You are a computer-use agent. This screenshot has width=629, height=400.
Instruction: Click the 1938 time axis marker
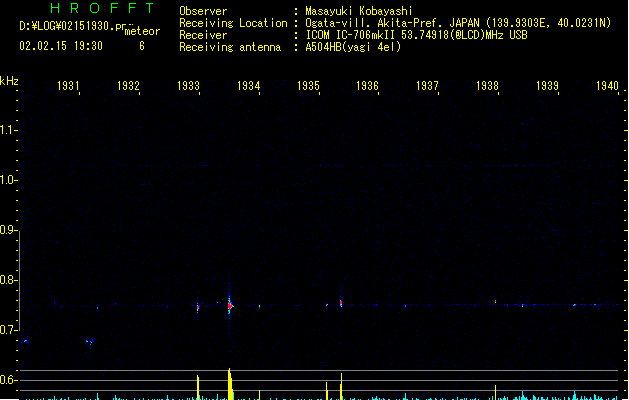coord(487,85)
